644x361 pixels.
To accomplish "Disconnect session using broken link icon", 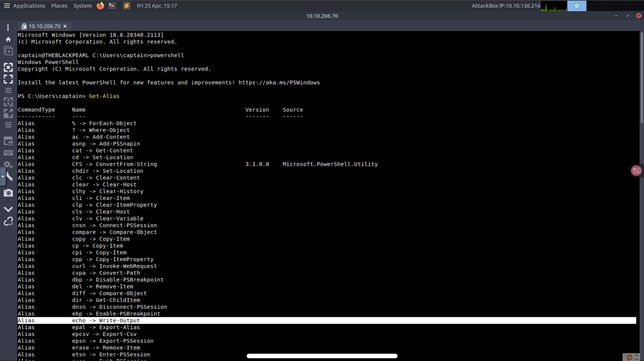I will (8, 221).
